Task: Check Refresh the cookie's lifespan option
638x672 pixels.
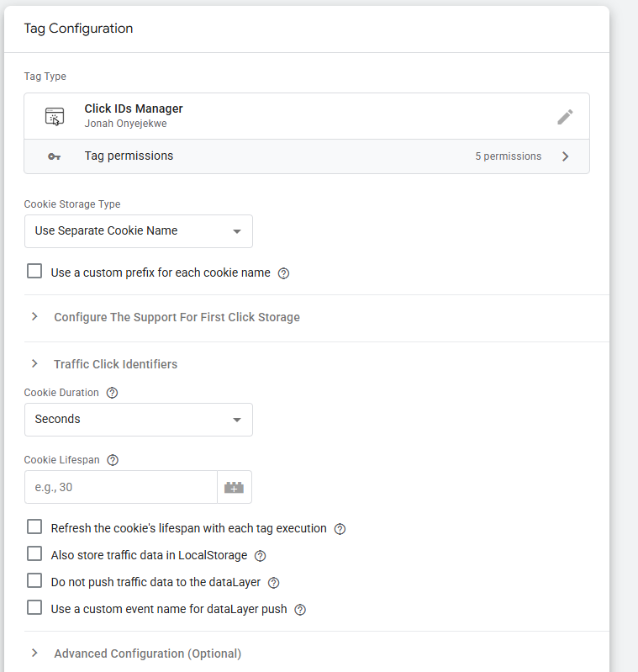Action: 34,527
